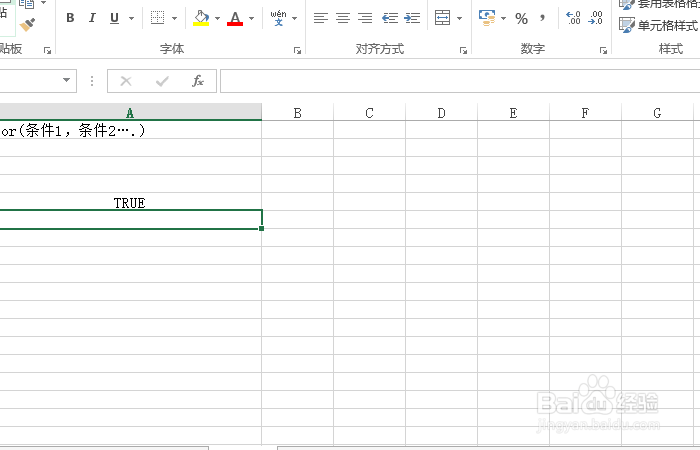
Task: Open fill color dropdown arrow
Action: 217,18
